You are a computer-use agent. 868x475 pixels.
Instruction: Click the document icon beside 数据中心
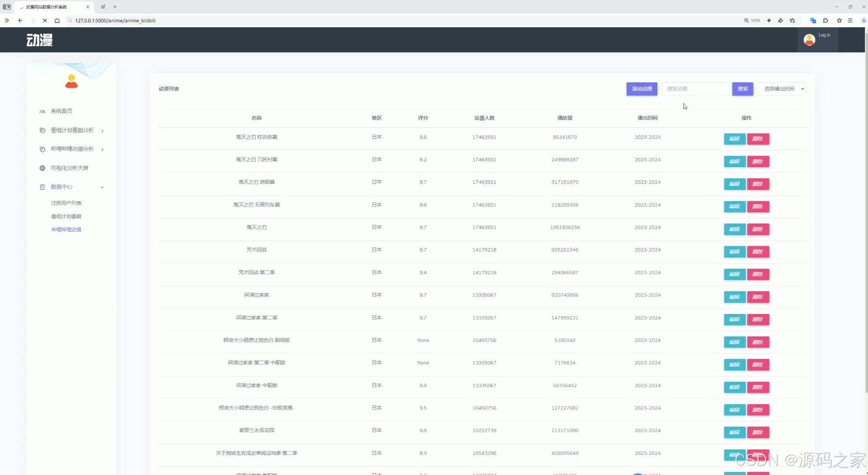click(x=42, y=187)
